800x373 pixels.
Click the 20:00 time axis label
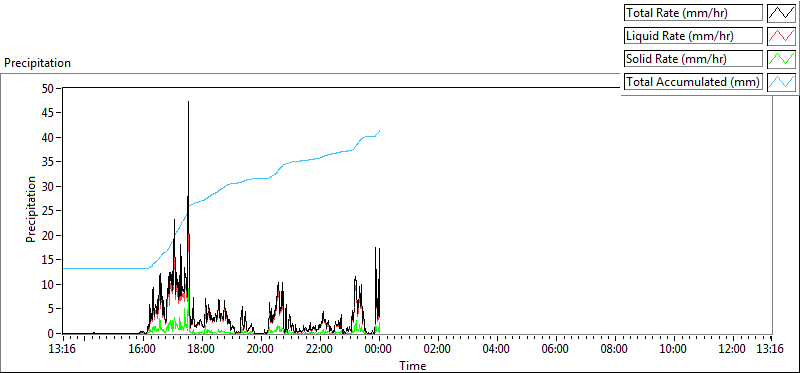pos(261,349)
